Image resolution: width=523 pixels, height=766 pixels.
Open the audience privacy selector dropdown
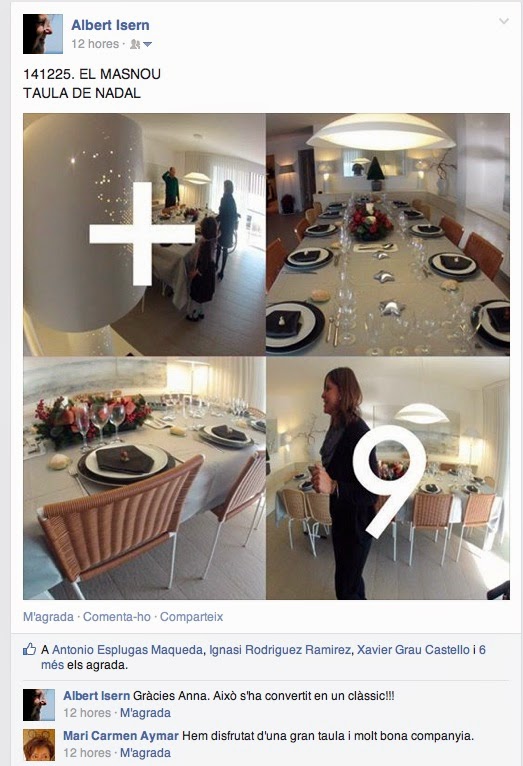click(141, 44)
